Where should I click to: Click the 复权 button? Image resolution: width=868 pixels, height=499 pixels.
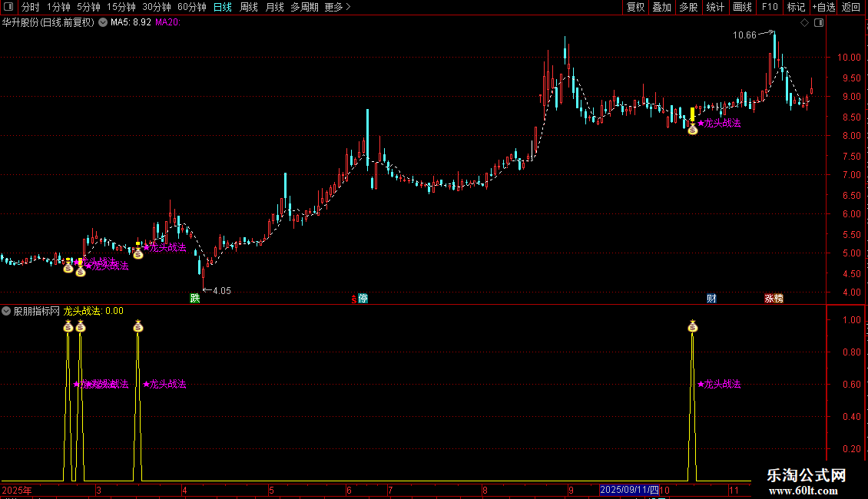click(635, 7)
